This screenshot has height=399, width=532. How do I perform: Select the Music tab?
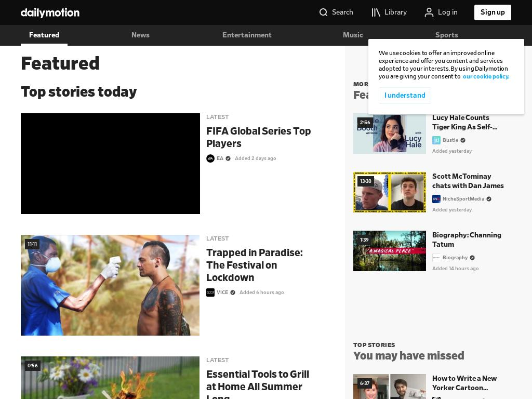click(x=353, y=35)
